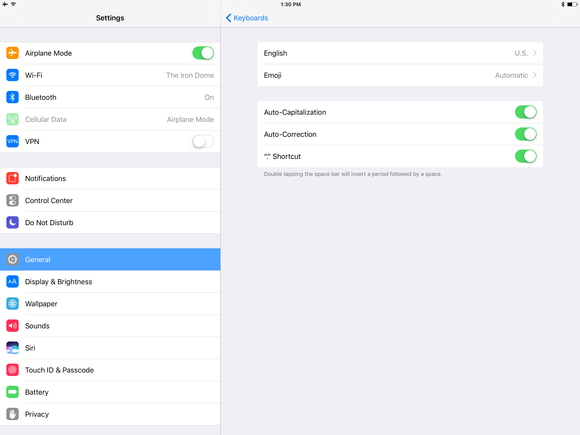Tap the Bluetooth icon in sidebar
580x435 pixels.
coord(13,97)
